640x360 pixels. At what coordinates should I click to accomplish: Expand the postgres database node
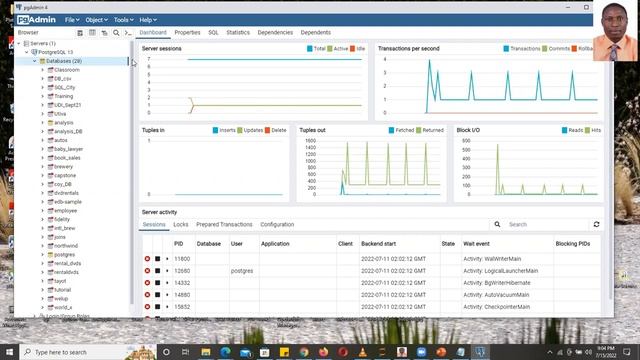[x=42, y=255]
